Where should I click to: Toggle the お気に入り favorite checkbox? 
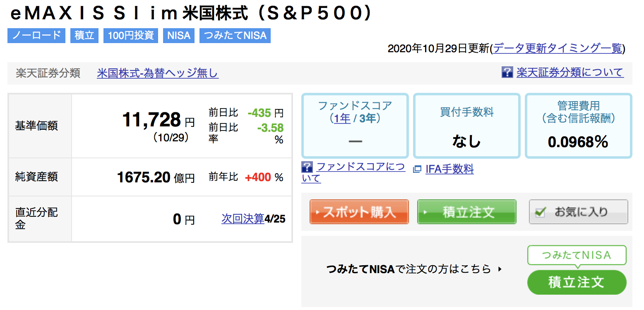(540, 212)
